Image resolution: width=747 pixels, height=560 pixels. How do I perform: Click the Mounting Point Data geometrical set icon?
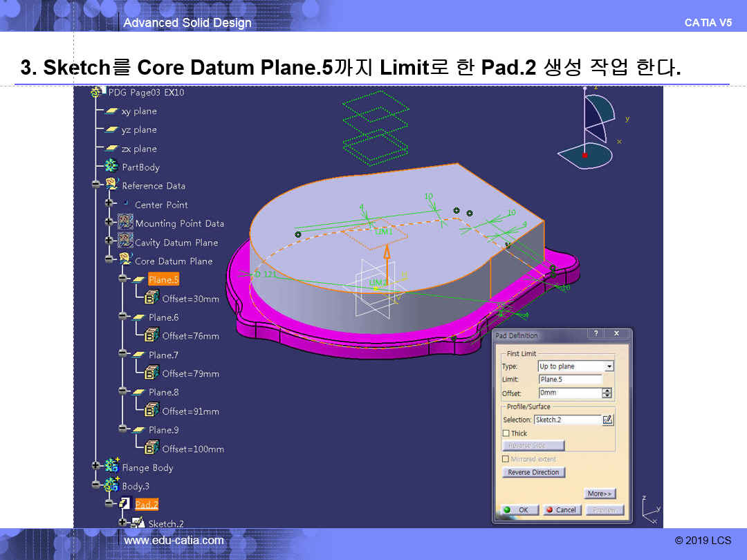tap(125, 223)
